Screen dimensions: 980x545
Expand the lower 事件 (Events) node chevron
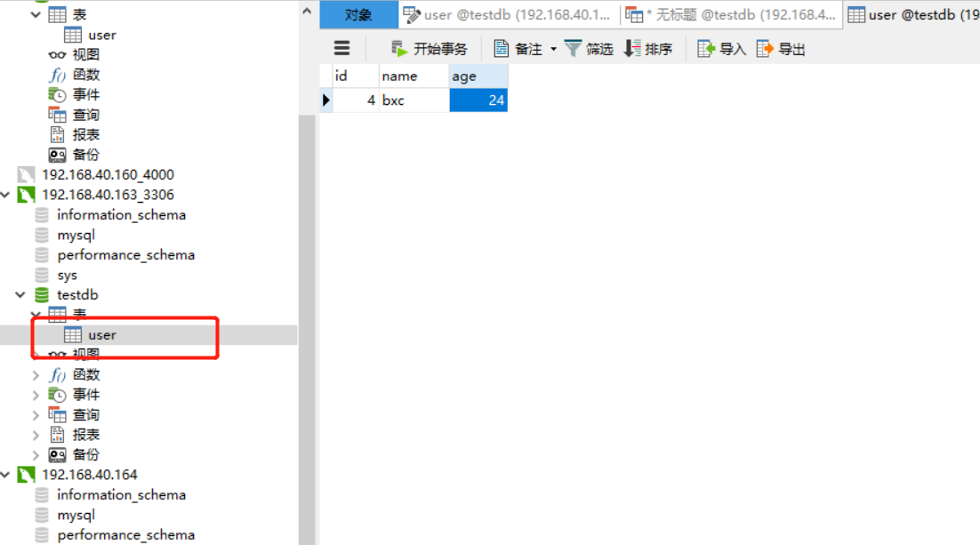coord(36,395)
